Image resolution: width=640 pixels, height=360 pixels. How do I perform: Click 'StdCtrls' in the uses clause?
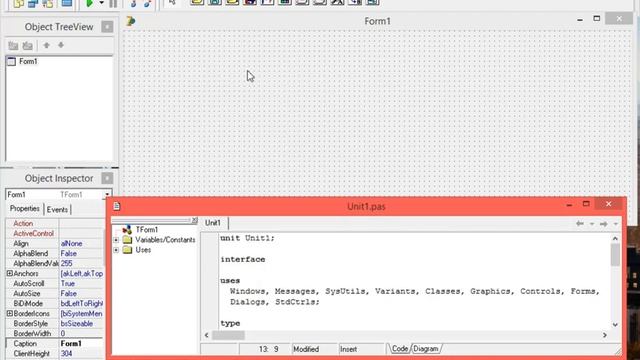(295, 302)
